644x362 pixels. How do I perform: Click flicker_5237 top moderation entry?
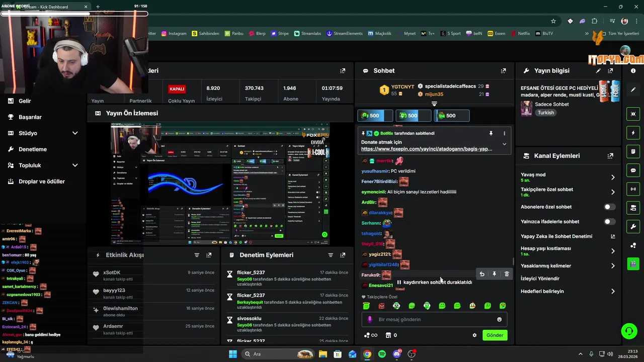point(288,279)
